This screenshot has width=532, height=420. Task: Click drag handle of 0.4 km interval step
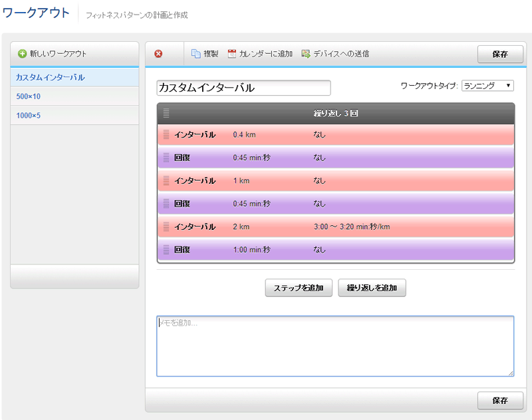coord(166,135)
